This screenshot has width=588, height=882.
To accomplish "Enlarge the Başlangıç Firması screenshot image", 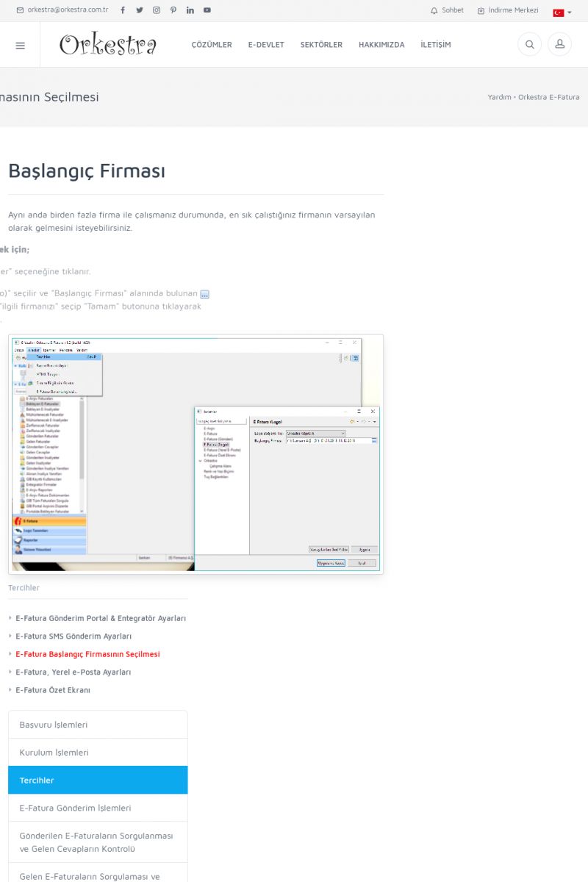I will click(196, 453).
